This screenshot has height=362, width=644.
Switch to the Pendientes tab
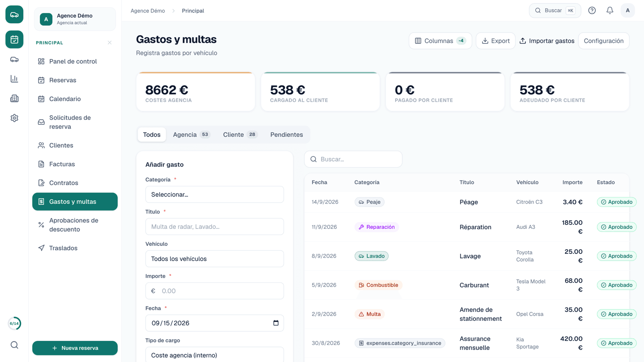(287, 135)
